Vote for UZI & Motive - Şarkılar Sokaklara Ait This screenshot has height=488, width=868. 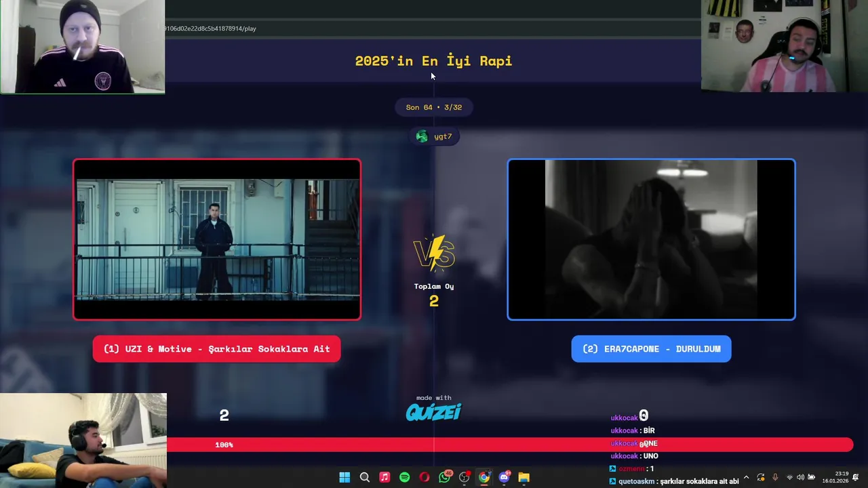pos(217,349)
